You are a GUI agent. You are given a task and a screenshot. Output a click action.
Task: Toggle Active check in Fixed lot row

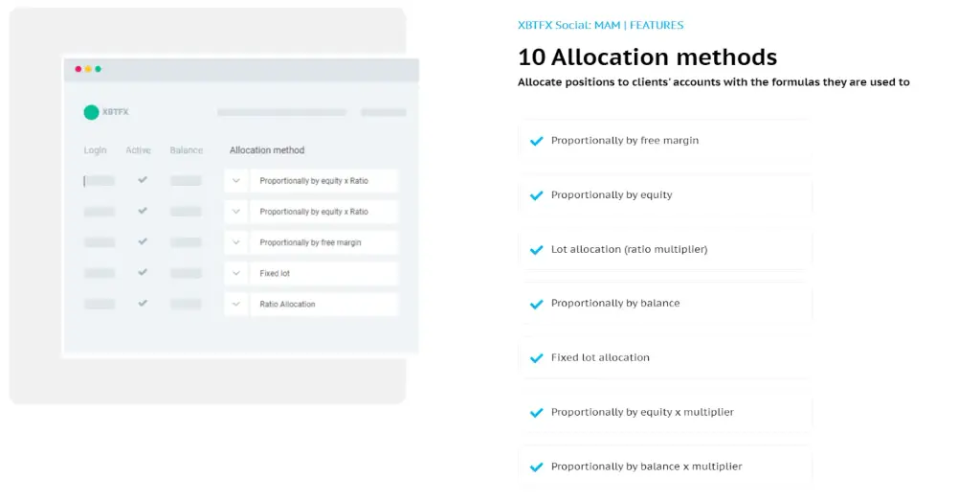point(143,272)
